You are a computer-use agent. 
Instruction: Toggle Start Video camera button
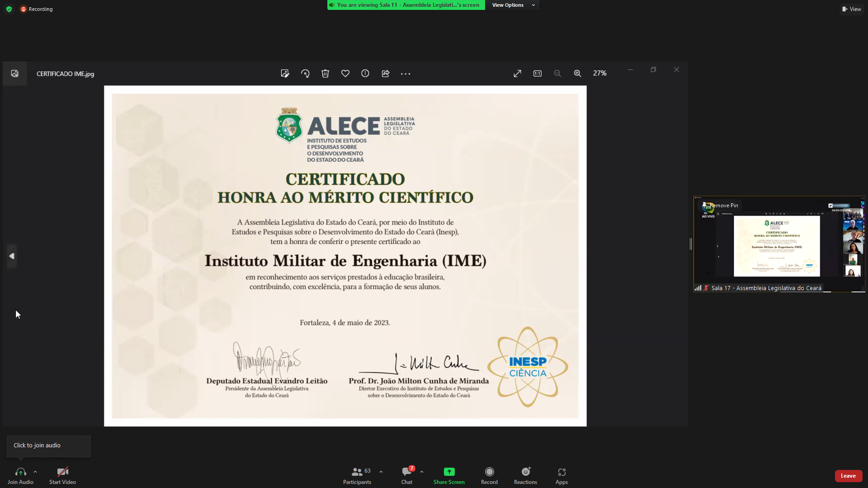click(x=62, y=472)
